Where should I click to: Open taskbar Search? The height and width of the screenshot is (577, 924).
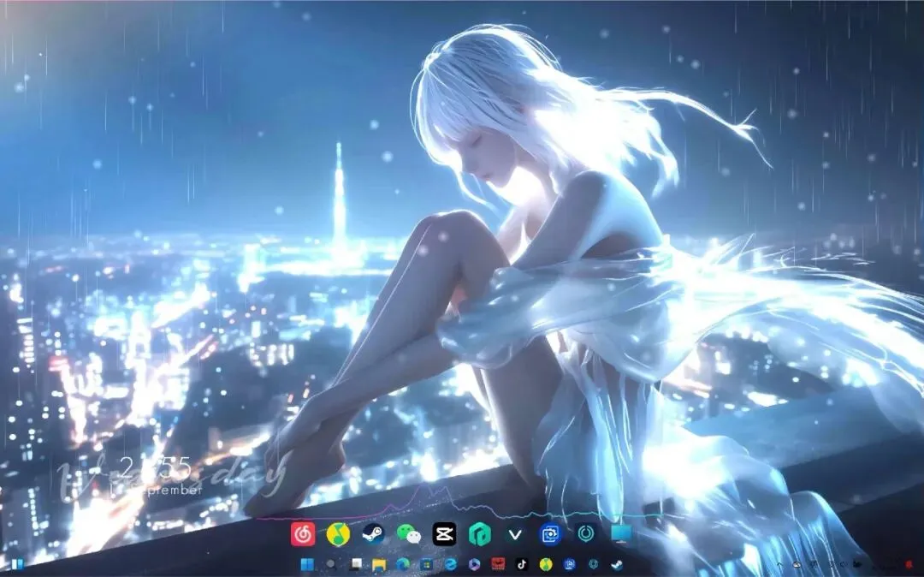[331, 565]
